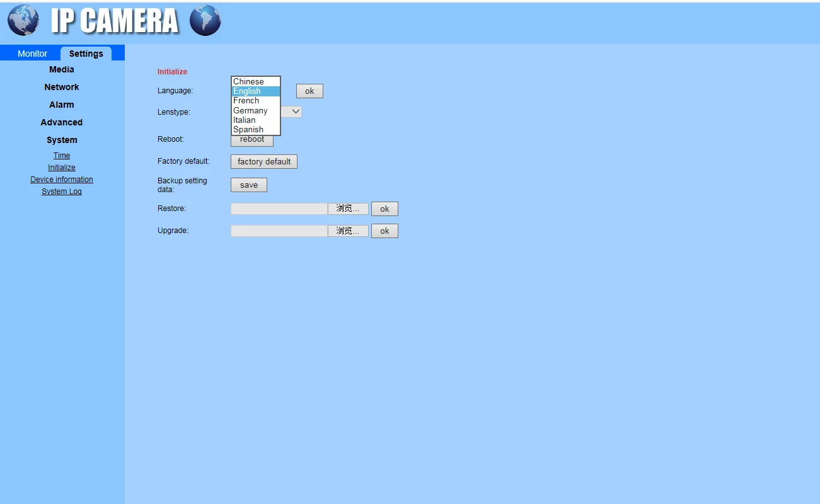Confirm language with the ok button
This screenshot has height=504, width=820.
pyautogui.click(x=309, y=91)
